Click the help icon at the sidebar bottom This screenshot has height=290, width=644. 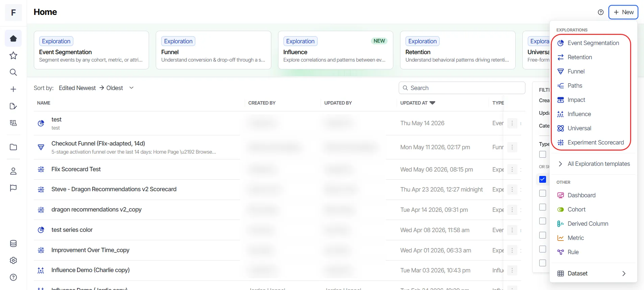click(x=13, y=277)
